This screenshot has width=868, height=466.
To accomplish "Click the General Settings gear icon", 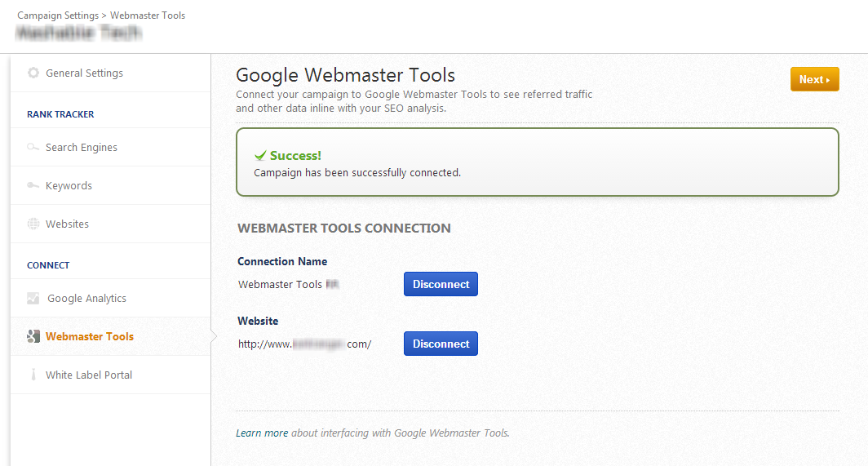I will point(33,73).
